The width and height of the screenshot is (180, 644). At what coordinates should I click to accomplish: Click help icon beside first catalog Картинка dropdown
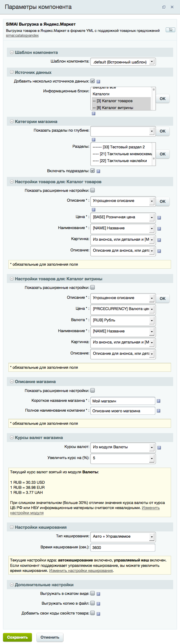pyautogui.click(x=159, y=240)
